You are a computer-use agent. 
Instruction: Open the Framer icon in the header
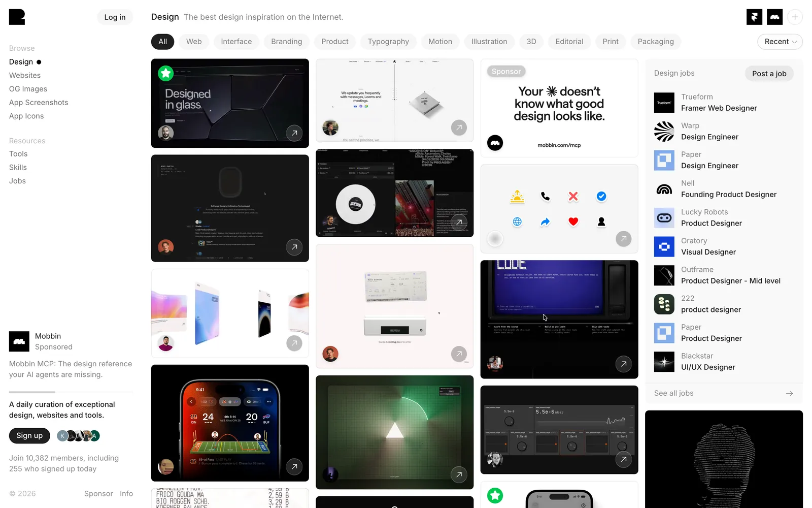pyautogui.click(x=754, y=17)
